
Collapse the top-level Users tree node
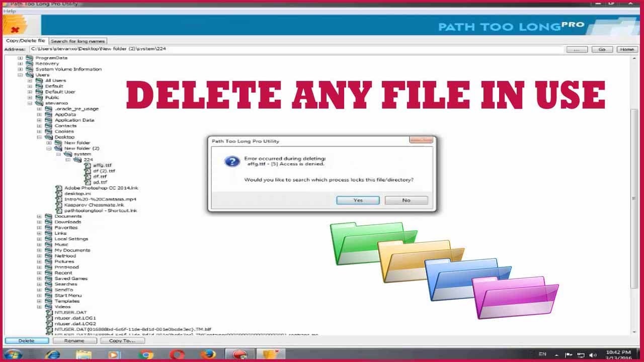21,75
